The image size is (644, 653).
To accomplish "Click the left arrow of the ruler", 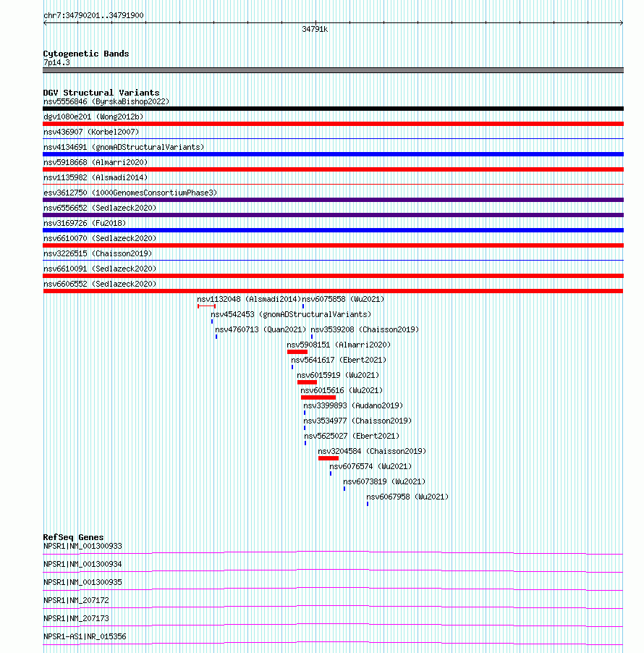I will 45,23.
